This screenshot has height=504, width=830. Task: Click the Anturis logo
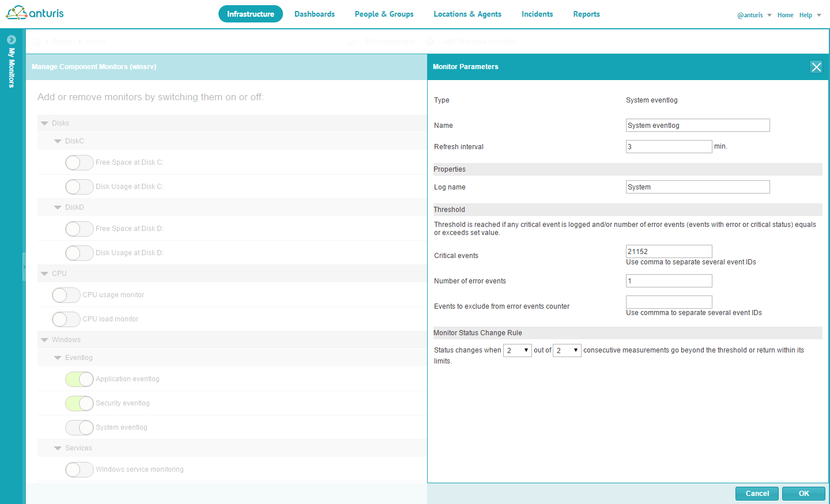pos(35,13)
